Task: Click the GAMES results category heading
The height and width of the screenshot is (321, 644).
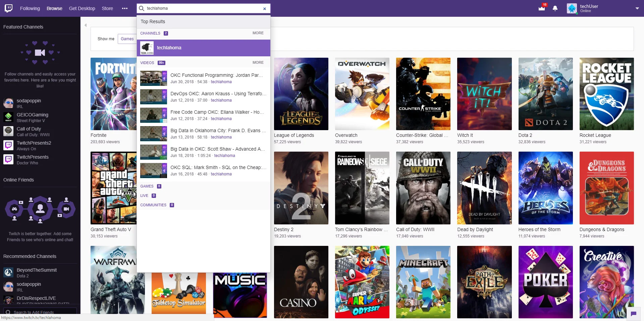Action: (x=147, y=186)
